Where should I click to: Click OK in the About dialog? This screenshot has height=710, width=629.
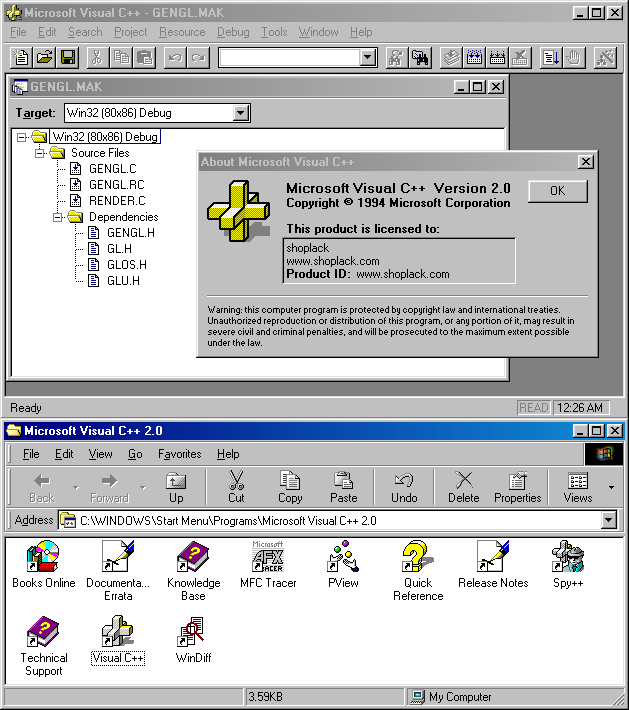point(558,191)
